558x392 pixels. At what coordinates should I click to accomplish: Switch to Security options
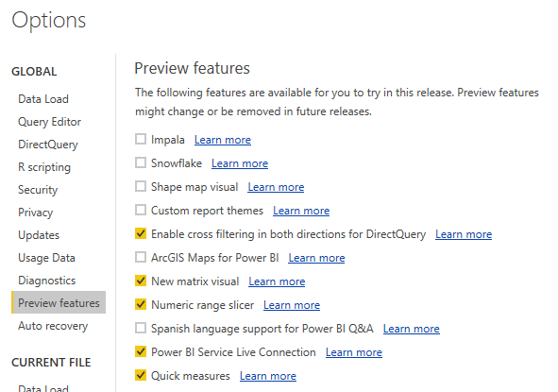point(38,190)
